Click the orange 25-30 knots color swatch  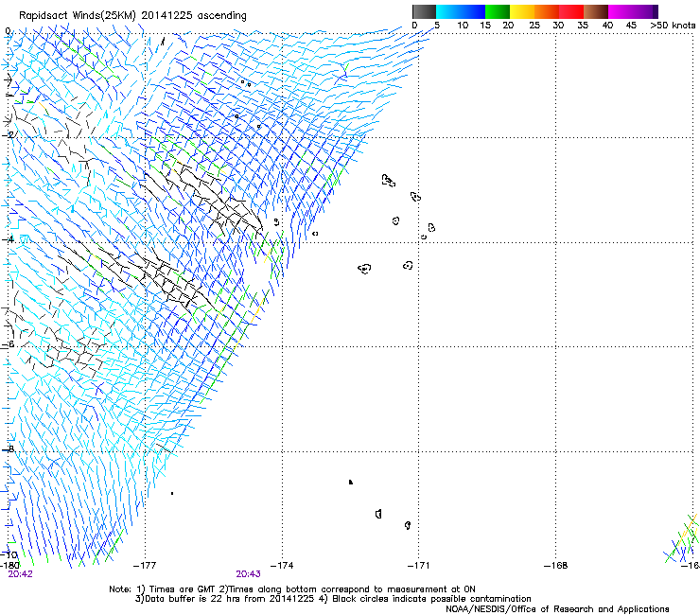547,11
